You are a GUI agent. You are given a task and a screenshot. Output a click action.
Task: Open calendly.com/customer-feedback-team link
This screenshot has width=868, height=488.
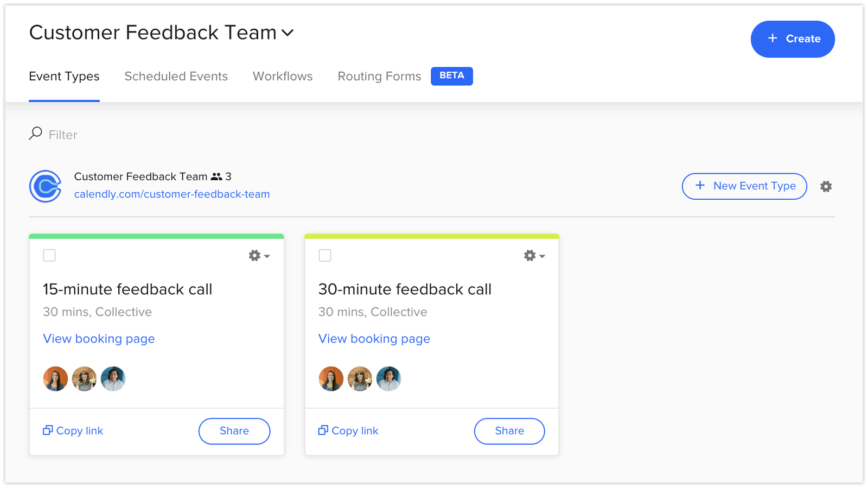coord(172,194)
